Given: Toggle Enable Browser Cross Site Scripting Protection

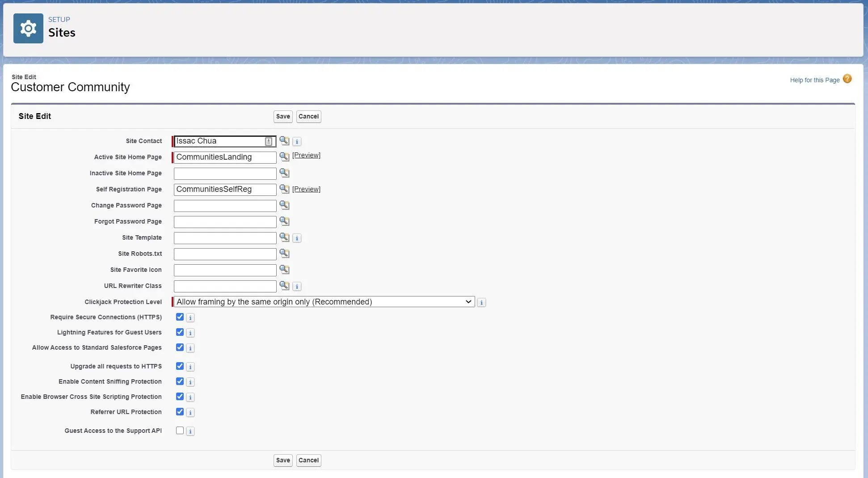Looking at the screenshot, I should (x=180, y=397).
